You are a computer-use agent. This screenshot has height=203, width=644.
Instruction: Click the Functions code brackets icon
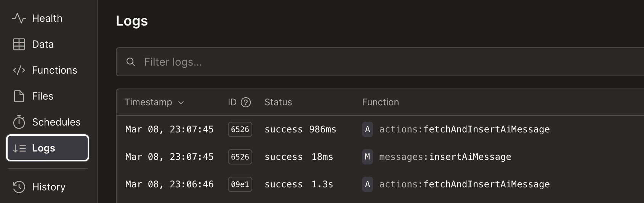coord(19,70)
